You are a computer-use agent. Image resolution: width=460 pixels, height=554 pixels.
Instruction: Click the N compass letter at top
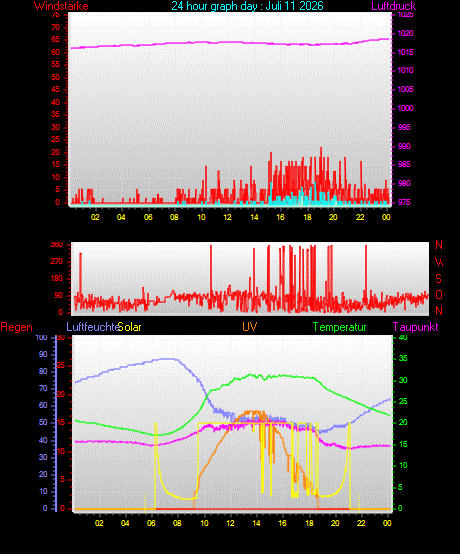tap(438, 244)
